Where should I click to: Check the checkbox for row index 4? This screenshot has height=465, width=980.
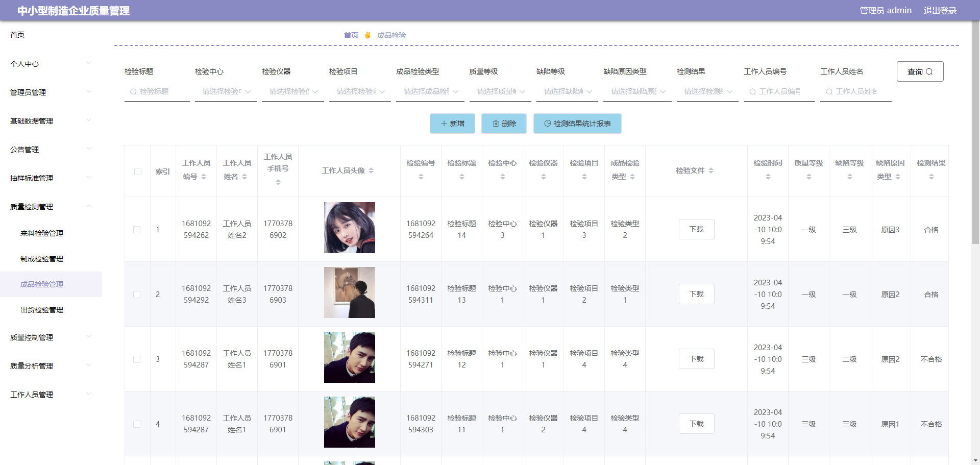point(137,424)
